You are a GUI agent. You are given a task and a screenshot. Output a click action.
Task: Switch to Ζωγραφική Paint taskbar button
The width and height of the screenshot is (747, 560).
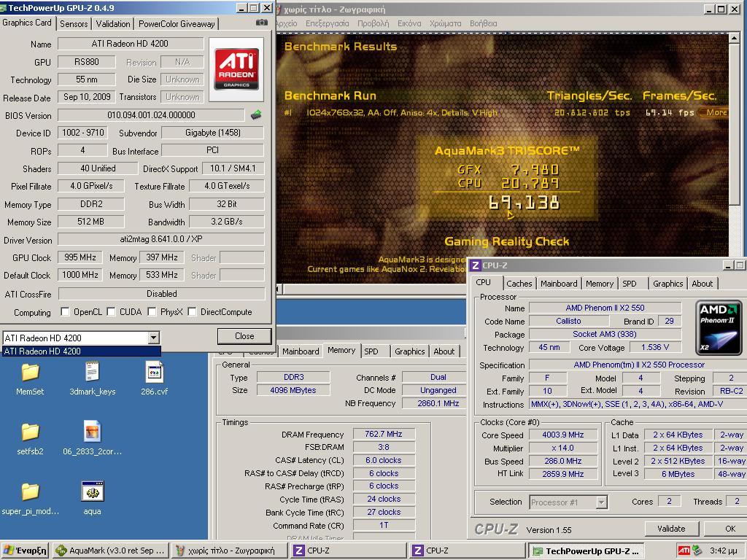[x=229, y=551]
